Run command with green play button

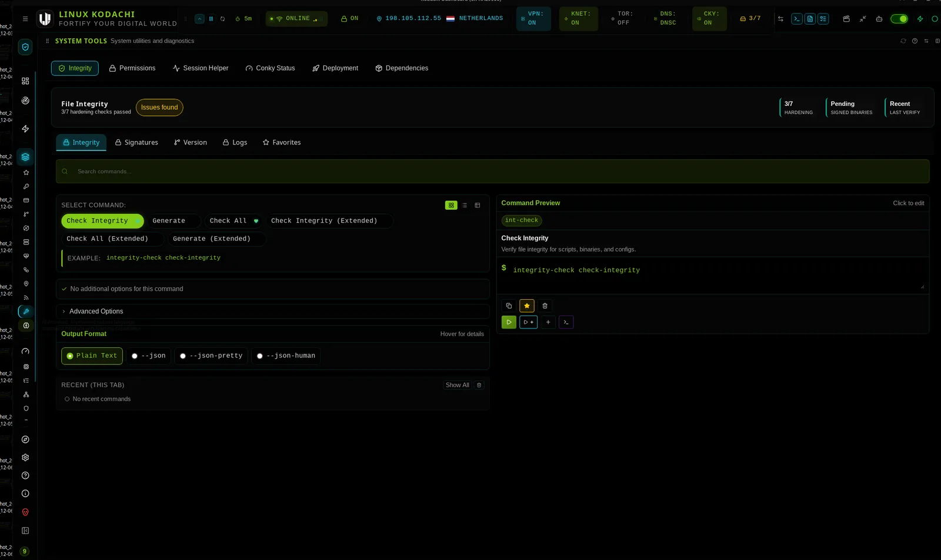509,323
